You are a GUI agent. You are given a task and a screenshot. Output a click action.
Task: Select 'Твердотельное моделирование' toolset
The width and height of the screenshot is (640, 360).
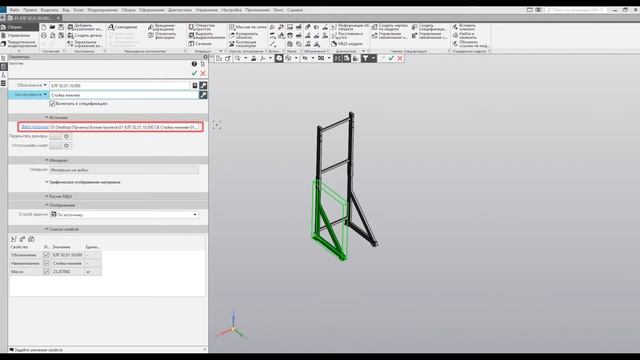(20, 44)
